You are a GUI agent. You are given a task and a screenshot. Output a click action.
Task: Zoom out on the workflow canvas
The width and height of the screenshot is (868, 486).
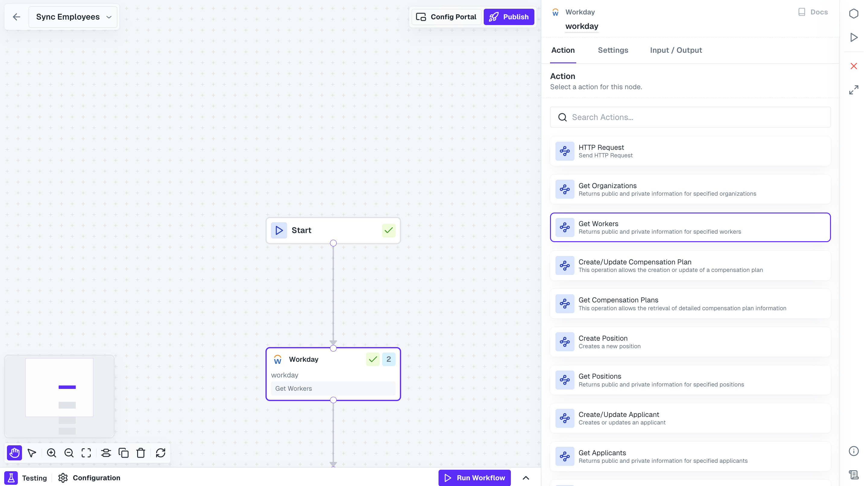69,453
